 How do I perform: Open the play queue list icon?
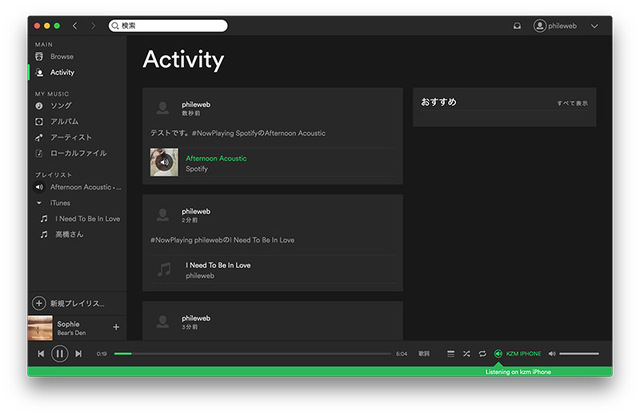[451, 353]
